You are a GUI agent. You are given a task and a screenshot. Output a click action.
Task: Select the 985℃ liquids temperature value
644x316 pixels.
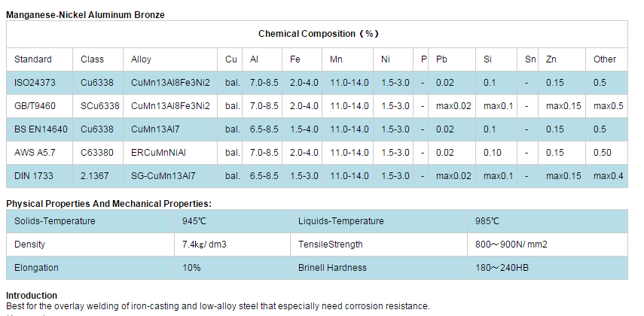[487, 221]
